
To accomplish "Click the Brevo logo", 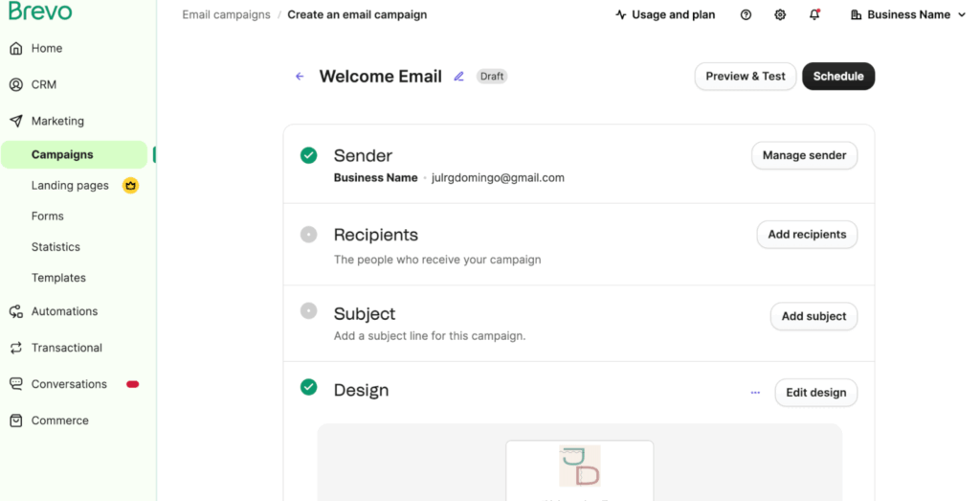I will (40, 10).
